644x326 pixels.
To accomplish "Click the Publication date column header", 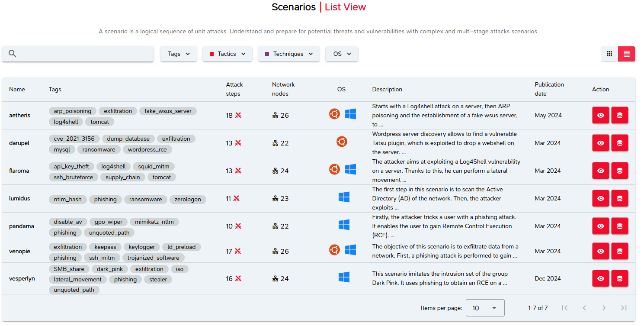I will [x=549, y=89].
